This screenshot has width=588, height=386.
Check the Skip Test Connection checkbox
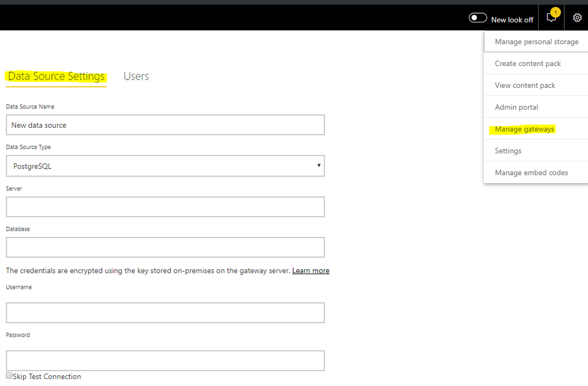9,375
